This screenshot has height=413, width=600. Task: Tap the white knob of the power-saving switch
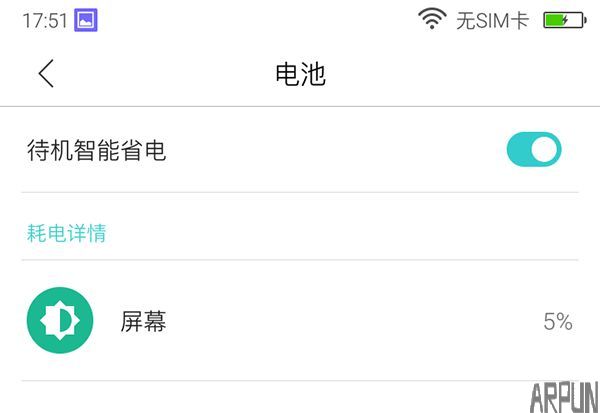pyautogui.click(x=545, y=150)
